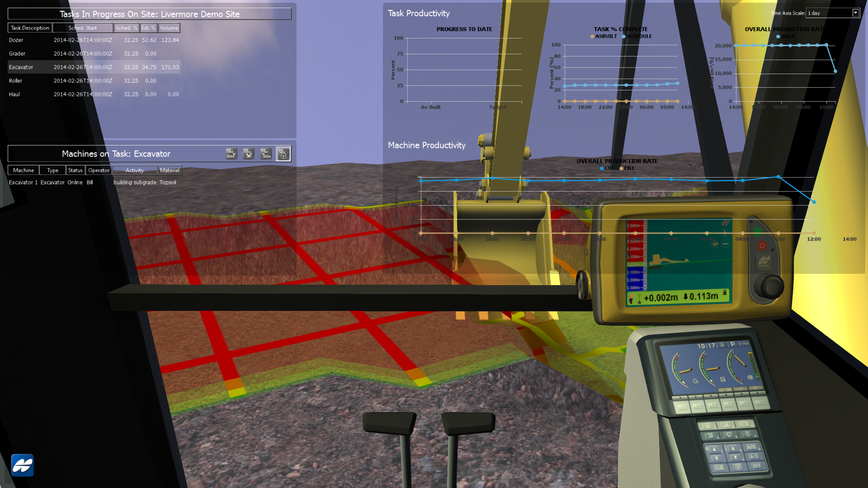Sort machines by Material column header
The height and width of the screenshot is (488, 868).
170,170
